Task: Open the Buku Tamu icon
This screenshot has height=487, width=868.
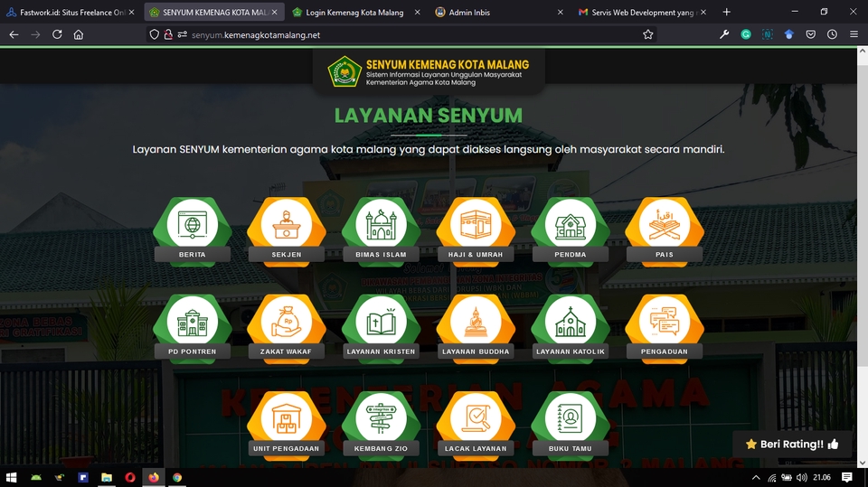Action: [571, 425]
